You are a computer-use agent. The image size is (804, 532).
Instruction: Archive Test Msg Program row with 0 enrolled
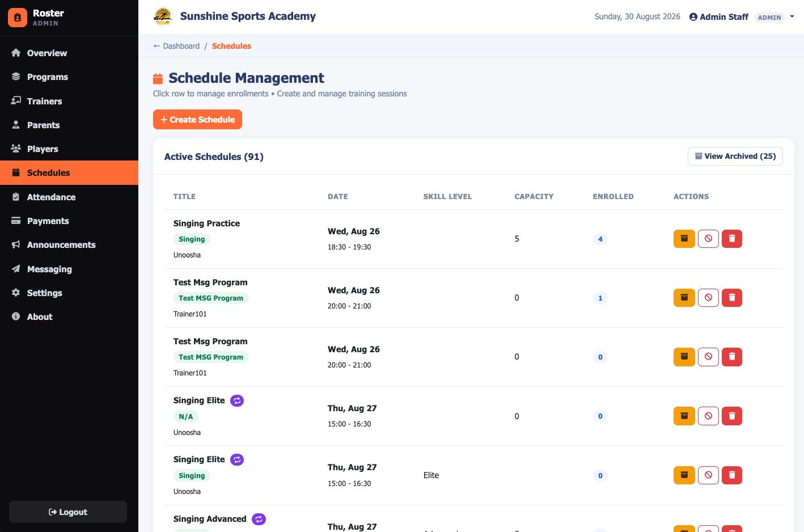point(684,357)
